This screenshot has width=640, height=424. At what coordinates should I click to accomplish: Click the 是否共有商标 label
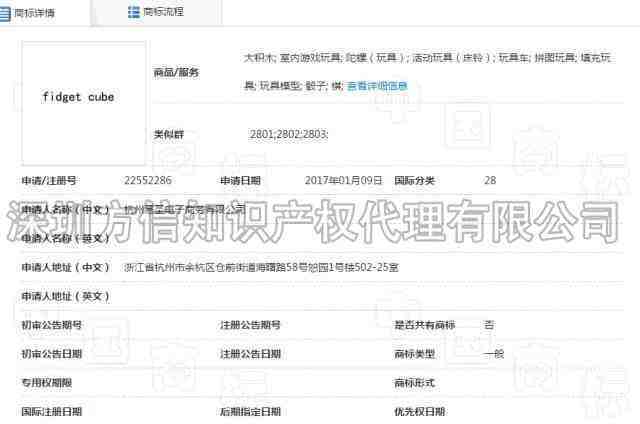(x=424, y=325)
